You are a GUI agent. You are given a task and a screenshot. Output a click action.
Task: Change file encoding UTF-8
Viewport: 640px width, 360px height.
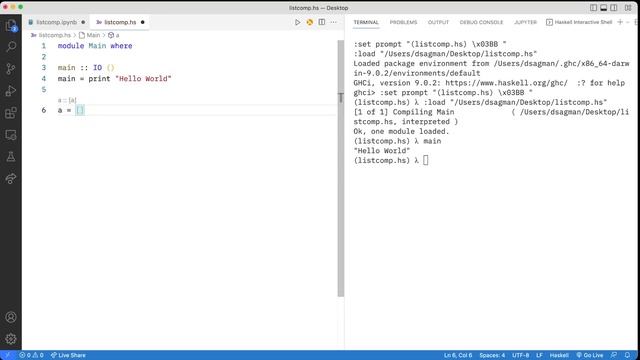pyautogui.click(x=520, y=355)
